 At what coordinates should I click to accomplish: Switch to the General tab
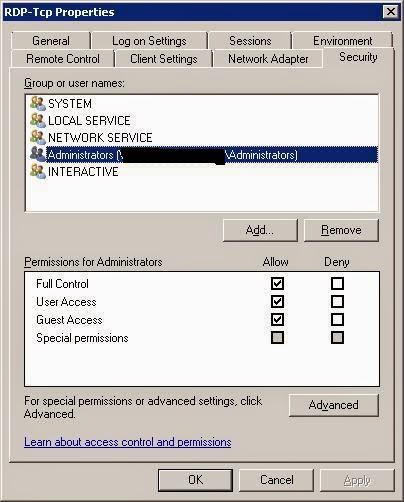tap(51, 41)
